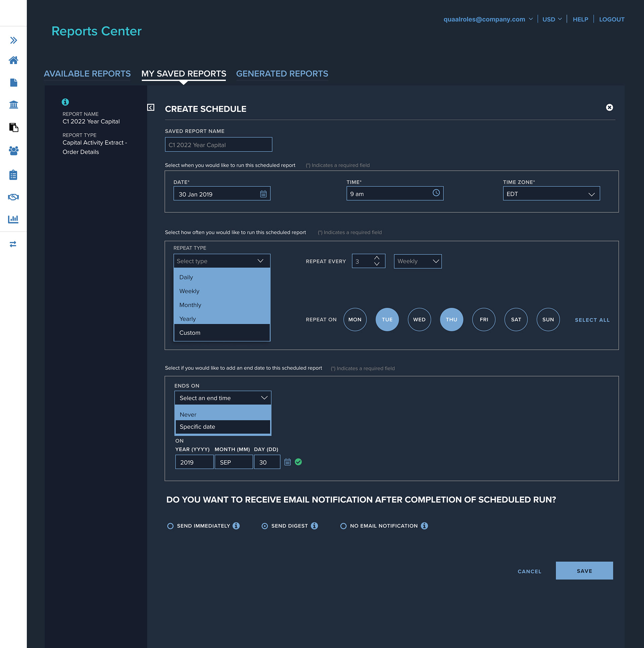Image resolution: width=644 pixels, height=648 pixels.
Task: Click the report info icon above Report Name
Action: click(65, 102)
